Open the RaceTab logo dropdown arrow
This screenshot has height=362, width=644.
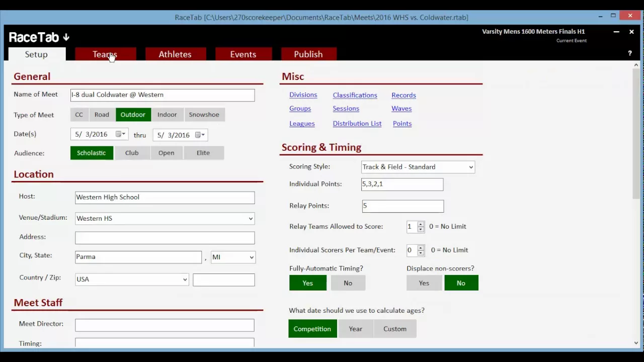(66, 37)
